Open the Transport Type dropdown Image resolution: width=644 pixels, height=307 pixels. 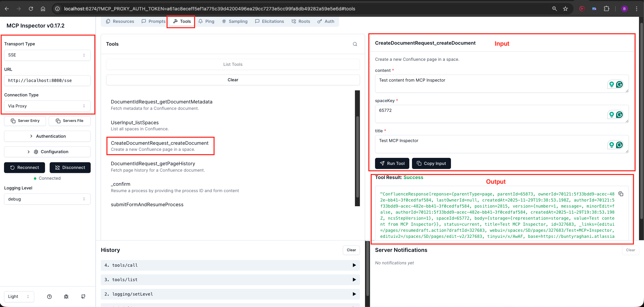pyautogui.click(x=47, y=55)
